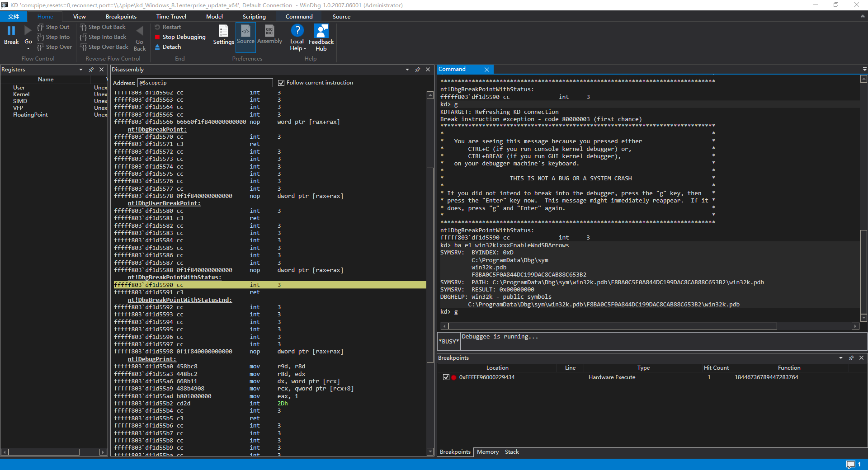Click Step Out in Flow Control
This screenshot has width=868, height=470.
click(54, 27)
